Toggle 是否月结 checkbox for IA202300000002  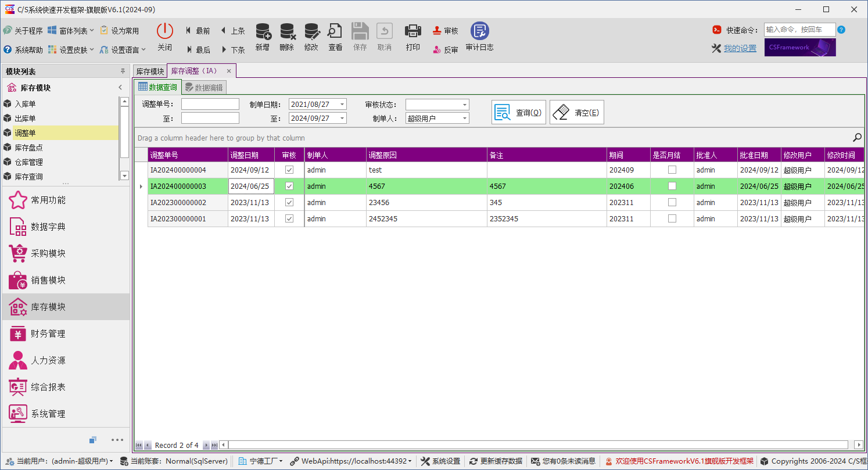point(672,203)
